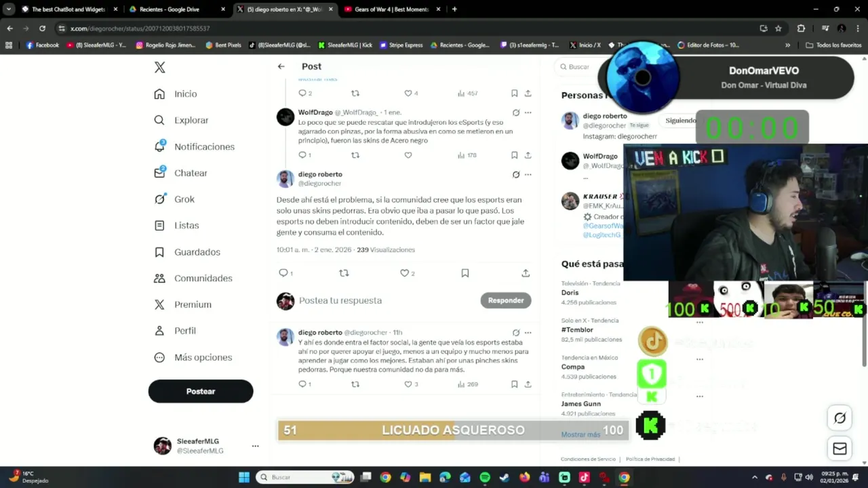Viewport: 868px width, 488px height.
Task: Open Grok icon on WolfDrago post
Action: pos(516,113)
